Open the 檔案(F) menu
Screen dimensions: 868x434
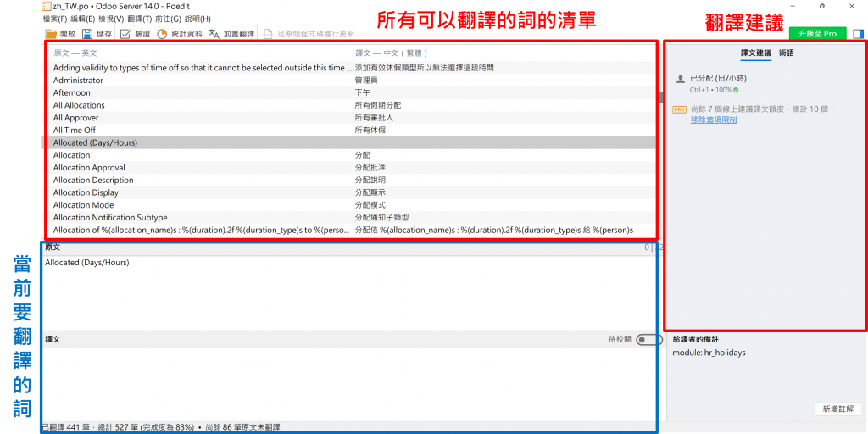coord(54,19)
